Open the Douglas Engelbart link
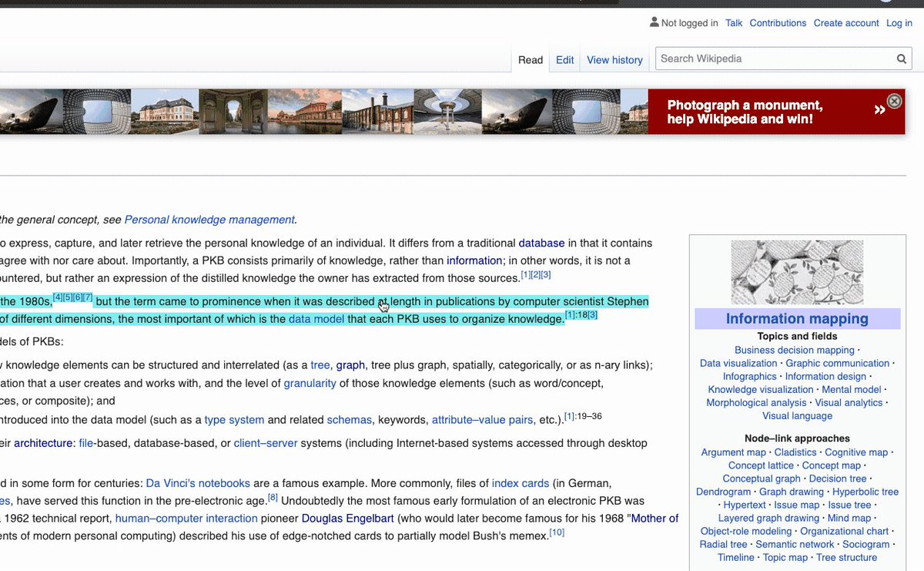The image size is (924, 571). (x=347, y=519)
